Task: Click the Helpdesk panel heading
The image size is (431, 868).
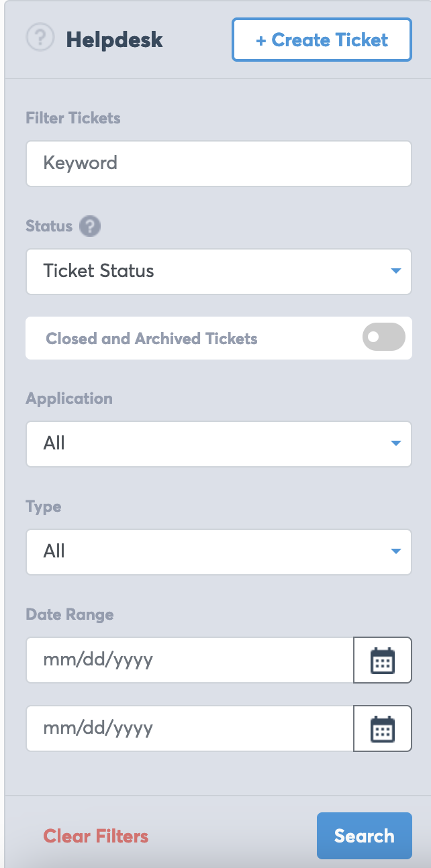Action: point(115,40)
